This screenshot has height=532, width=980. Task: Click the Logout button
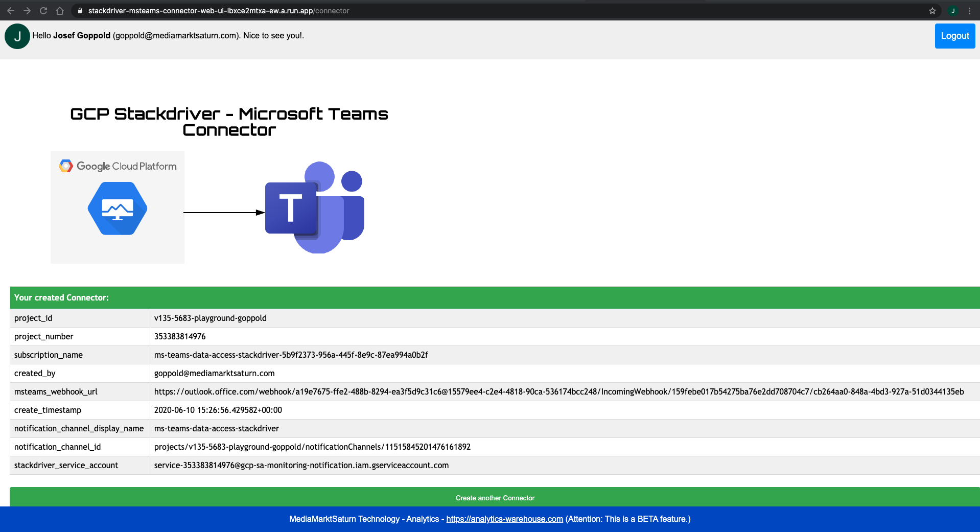(x=955, y=36)
